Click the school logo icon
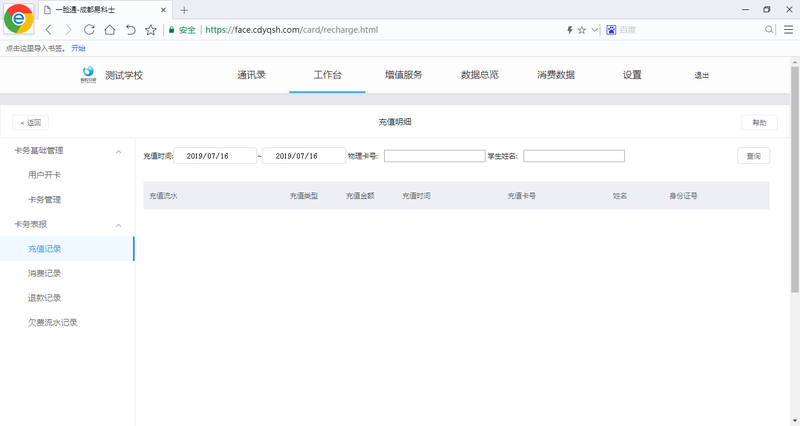Viewport: 800px width, 426px height. click(x=89, y=74)
